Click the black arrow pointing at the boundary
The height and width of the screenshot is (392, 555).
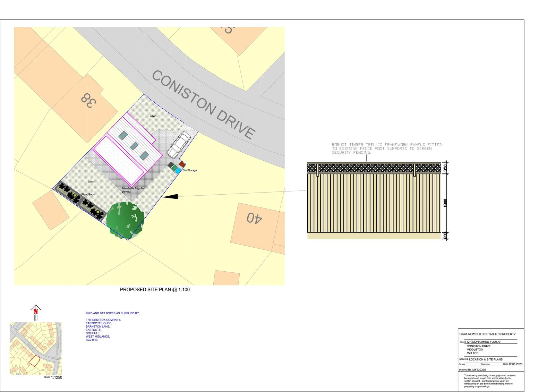(x=170, y=197)
